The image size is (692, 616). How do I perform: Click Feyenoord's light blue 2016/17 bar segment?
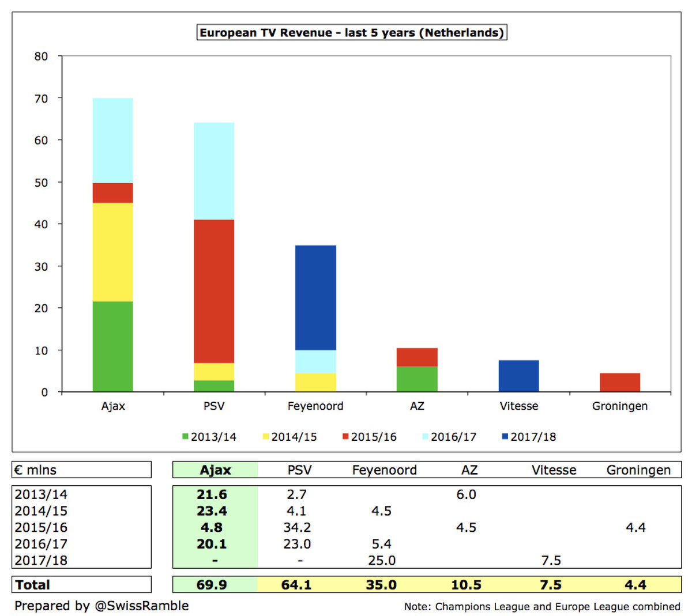pyautogui.click(x=315, y=362)
